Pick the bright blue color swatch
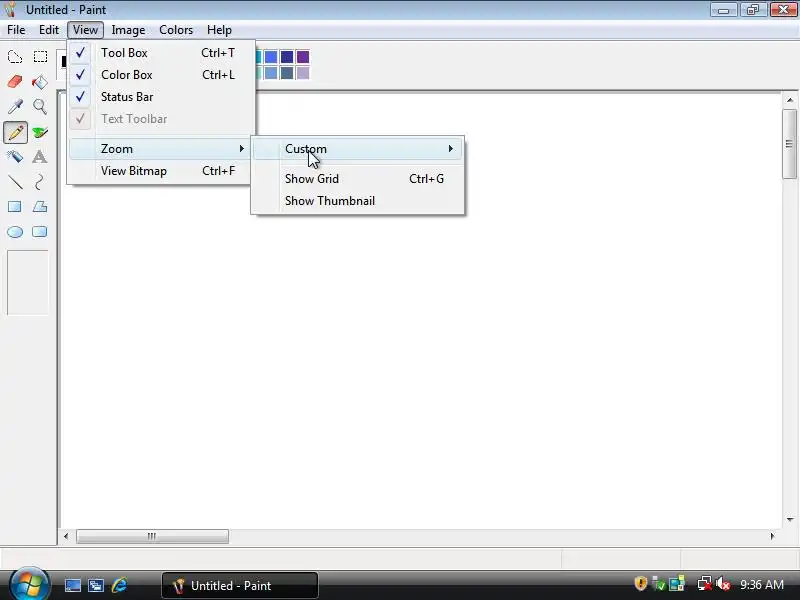Viewport: 800px width, 600px height. coord(271,57)
